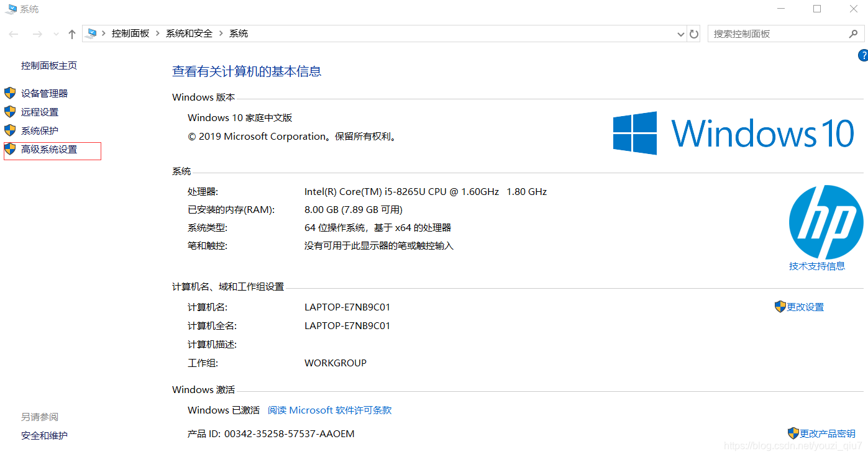The width and height of the screenshot is (868, 457).
Task: Click the shield icon beside 高级系统设置
Action: coord(10,149)
